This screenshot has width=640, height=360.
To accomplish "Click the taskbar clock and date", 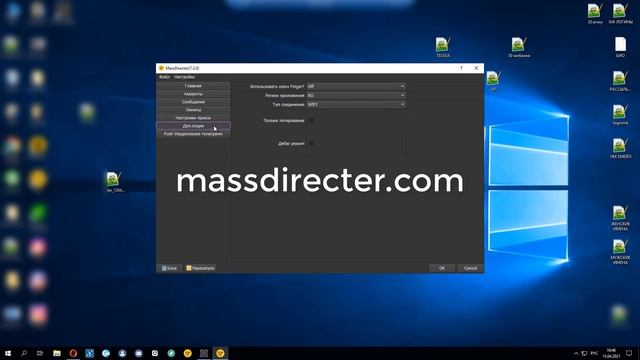I will (x=611, y=353).
